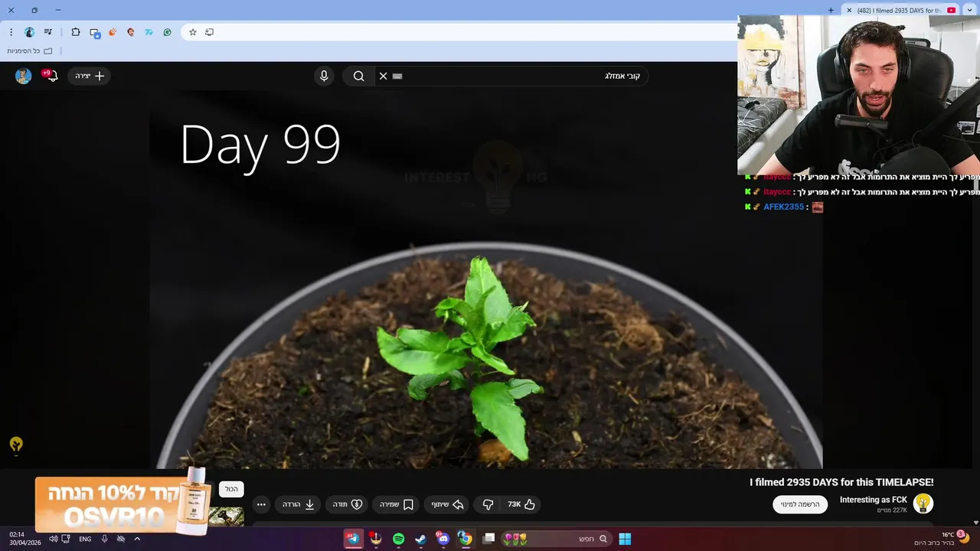Click the video title 'I filmed 2935 DAYS'
980x551 pixels.
841,482
